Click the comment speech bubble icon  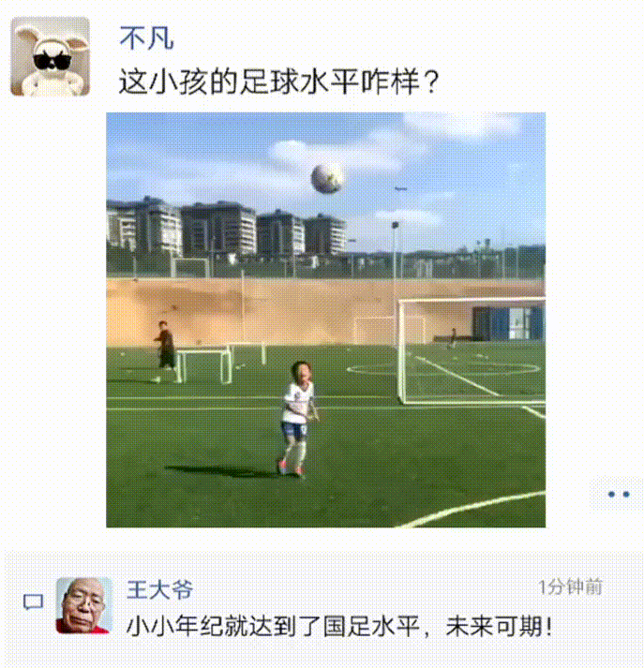point(33,602)
